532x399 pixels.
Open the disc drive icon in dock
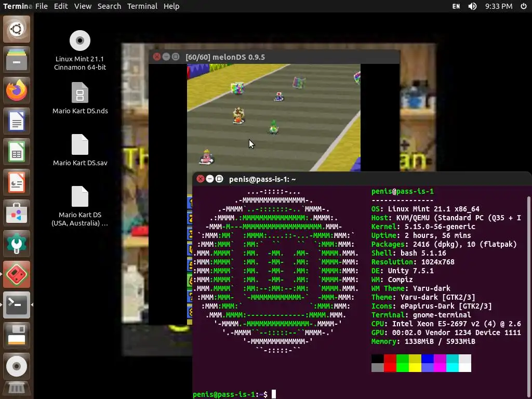tap(17, 366)
